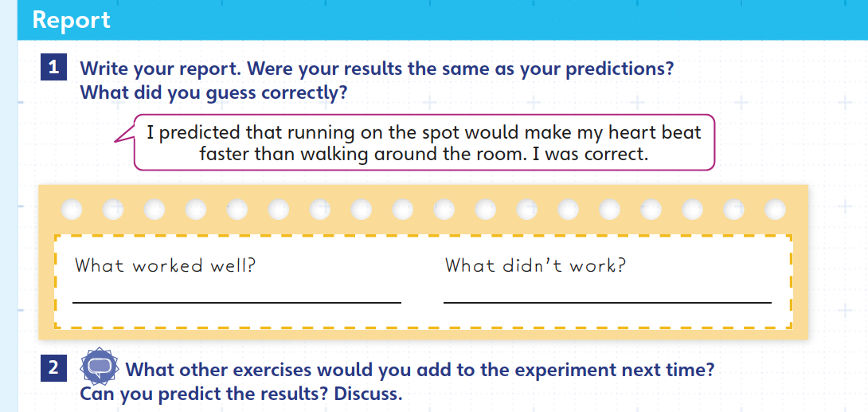Viewport: 868px width, 412px height.
Task: Click the number 1 exercise badge
Action: pyautogui.click(x=53, y=68)
